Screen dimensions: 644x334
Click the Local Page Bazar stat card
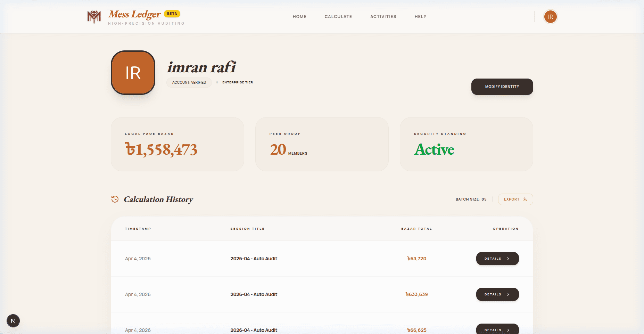coord(177,144)
